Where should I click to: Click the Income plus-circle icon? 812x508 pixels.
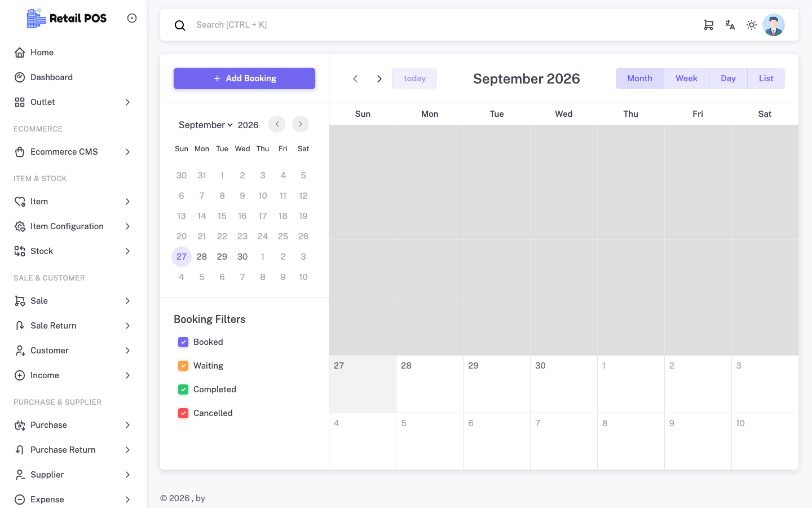(x=20, y=375)
